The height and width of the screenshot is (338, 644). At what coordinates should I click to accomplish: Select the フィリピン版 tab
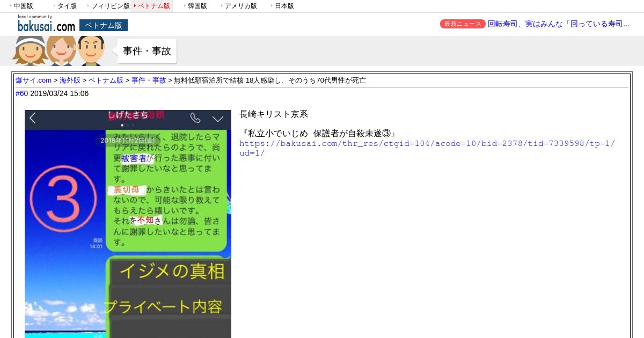coord(110,6)
